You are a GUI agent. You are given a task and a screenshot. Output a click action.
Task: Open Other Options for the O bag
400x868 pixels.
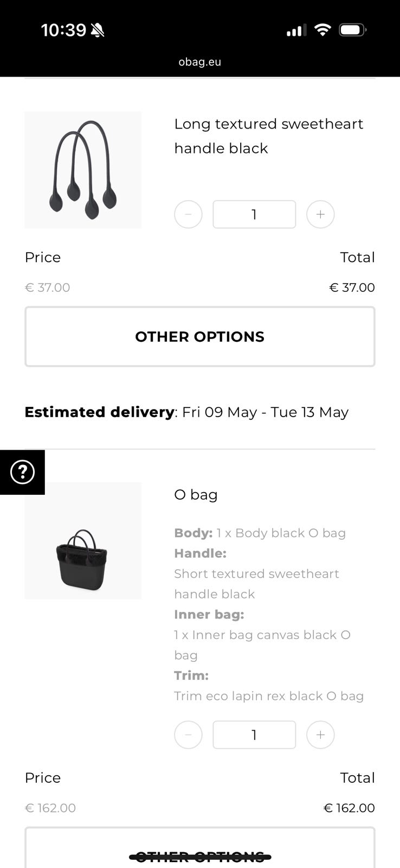200,852
